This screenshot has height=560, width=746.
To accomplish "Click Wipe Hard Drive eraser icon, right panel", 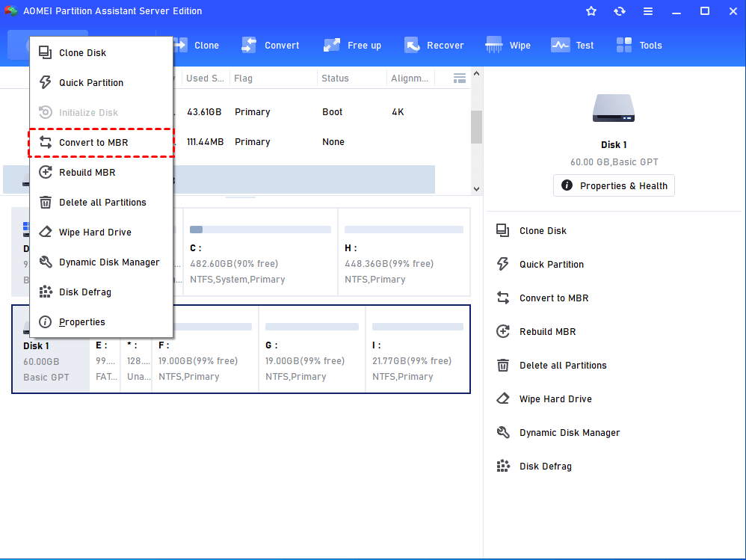I will pyautogui.click(x=503, y=399).
